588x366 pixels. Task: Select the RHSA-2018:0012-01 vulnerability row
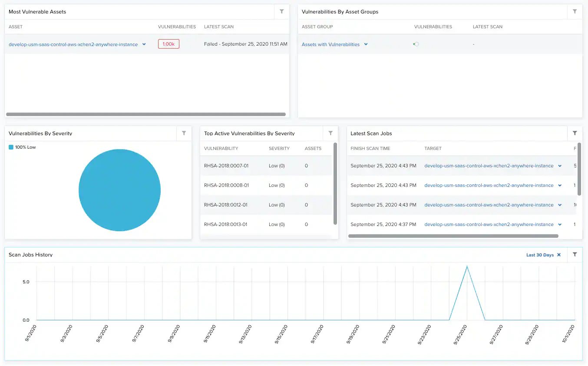tap(266, 205)
